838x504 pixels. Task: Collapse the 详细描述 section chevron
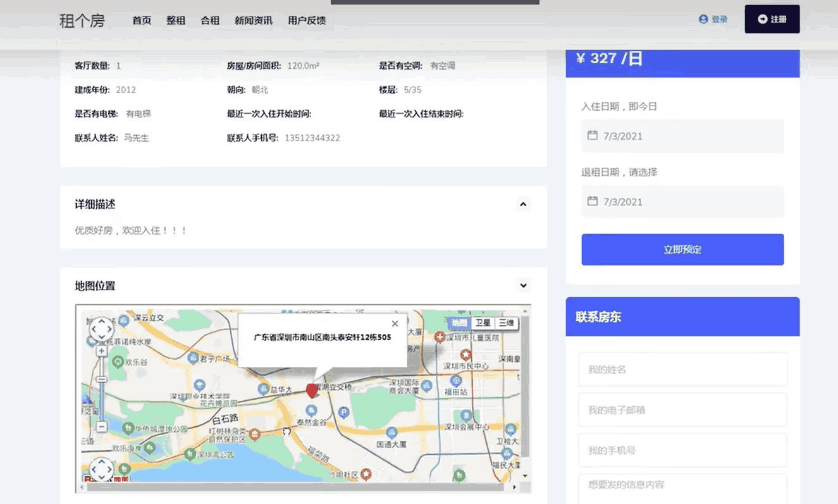tap(523, 204)
